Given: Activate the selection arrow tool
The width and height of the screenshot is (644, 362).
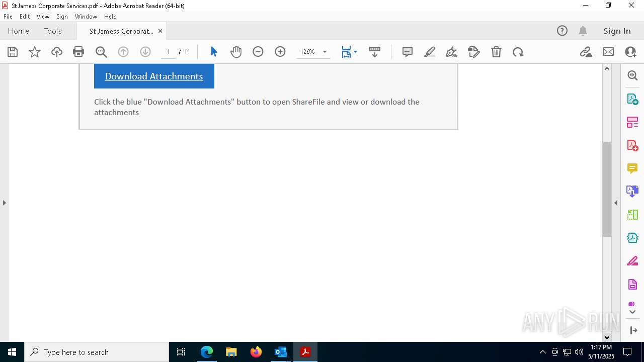Looking at the screenshot, I should (214, 52).
